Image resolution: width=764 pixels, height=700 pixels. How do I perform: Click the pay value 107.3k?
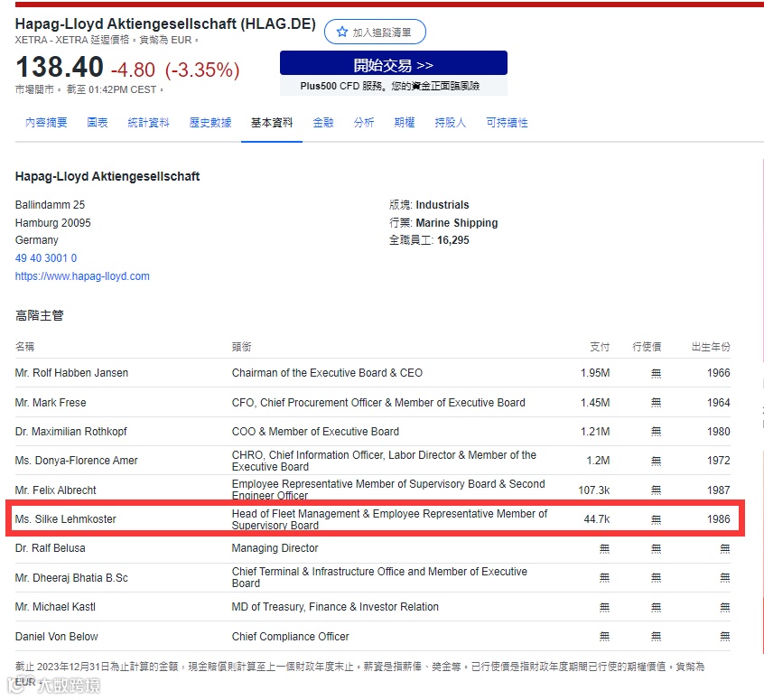coord(594,490)
